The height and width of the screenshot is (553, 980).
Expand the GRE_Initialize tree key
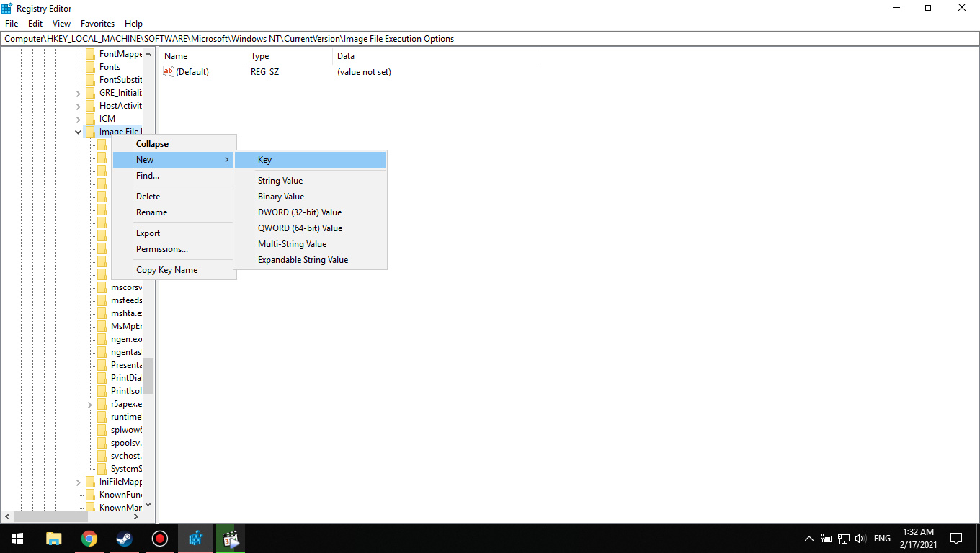[78, 93]
